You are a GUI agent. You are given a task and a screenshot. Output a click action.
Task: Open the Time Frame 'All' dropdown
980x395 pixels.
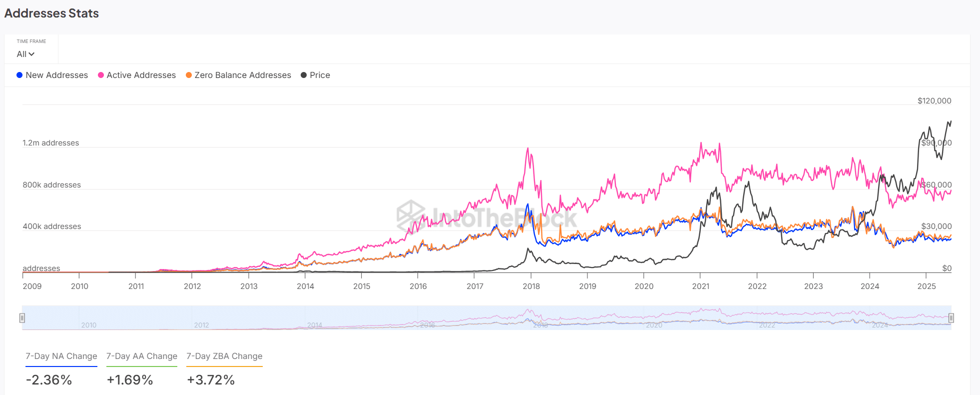pyautogui.click(x=21, y=54)
